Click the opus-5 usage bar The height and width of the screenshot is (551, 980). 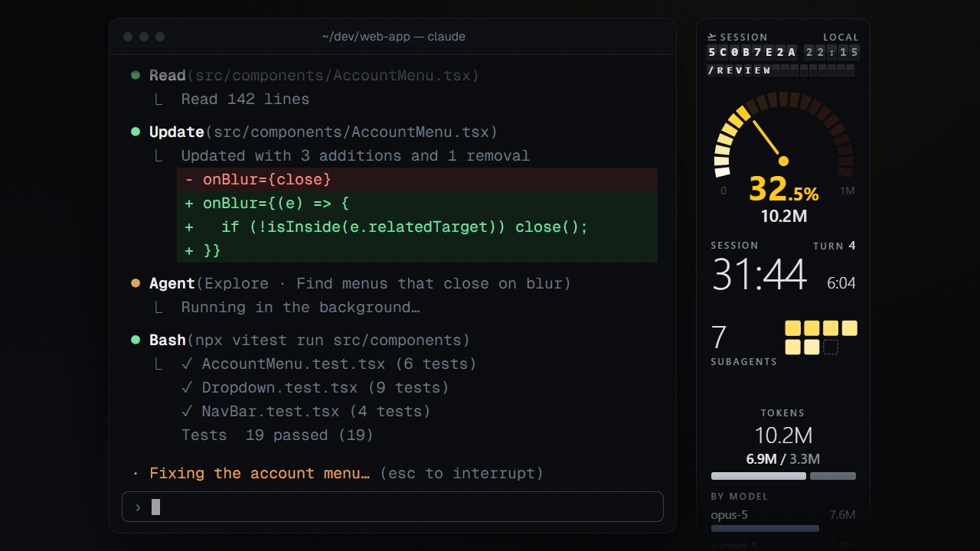[x=765, y=528]
